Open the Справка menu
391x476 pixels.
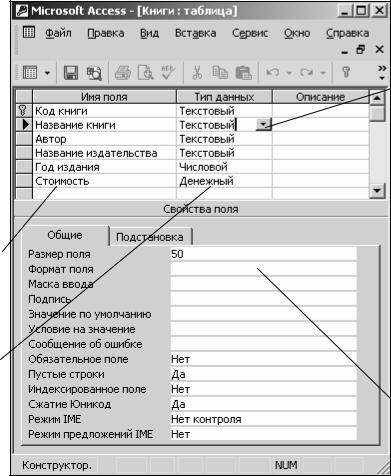(347, 33)
